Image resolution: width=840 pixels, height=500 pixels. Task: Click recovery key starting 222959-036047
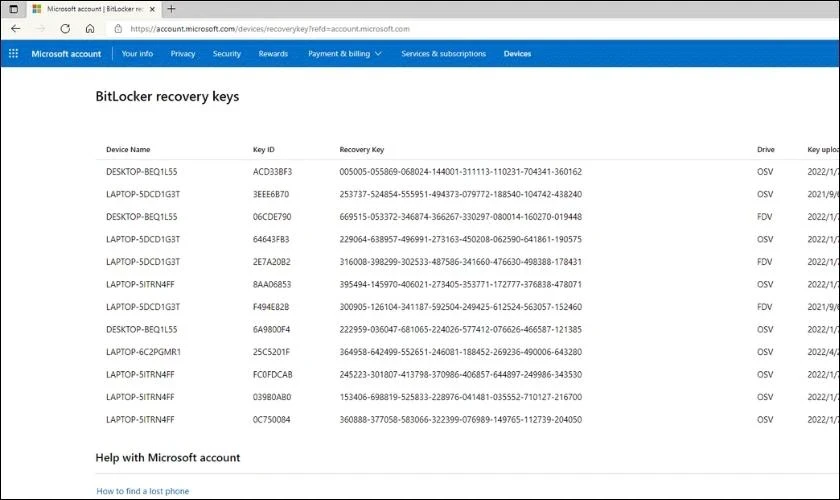pyautogui.click(x=460, y=329)
